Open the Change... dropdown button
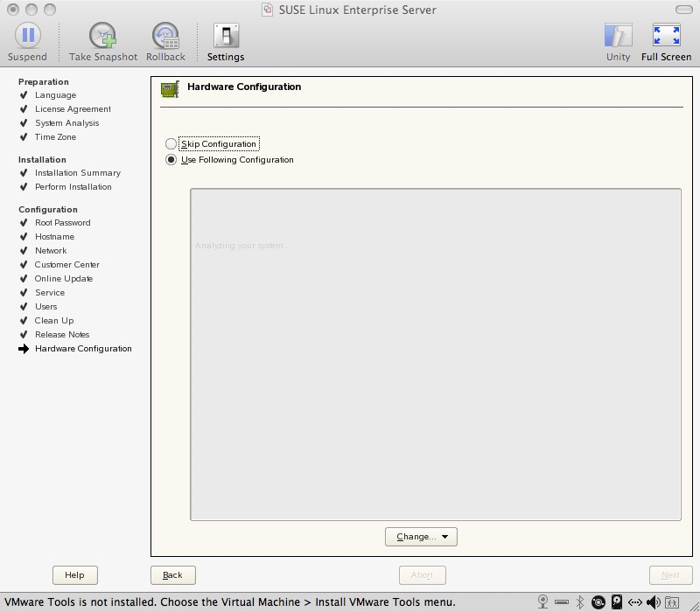This screenshot has width=700, height=612. coord(421,537)
